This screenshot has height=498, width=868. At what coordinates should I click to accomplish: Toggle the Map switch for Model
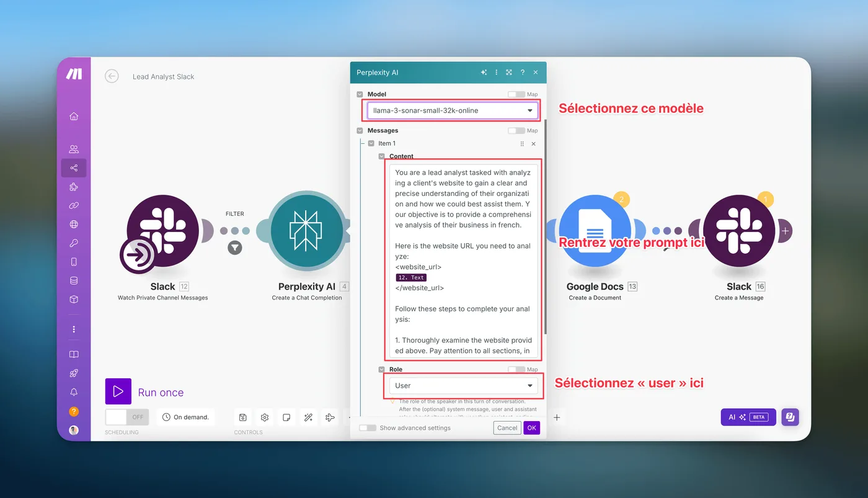tap(516, 94)
